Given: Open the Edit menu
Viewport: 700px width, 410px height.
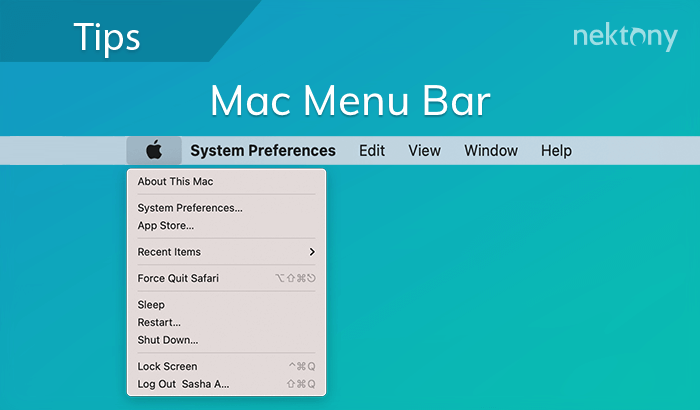Looking at the screenshot, I should point(372,151).
